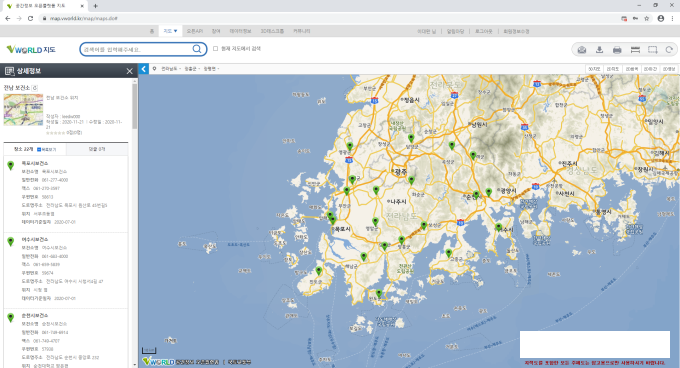Activate the area selection tool
680x368 pixels.
pos(653,50)
